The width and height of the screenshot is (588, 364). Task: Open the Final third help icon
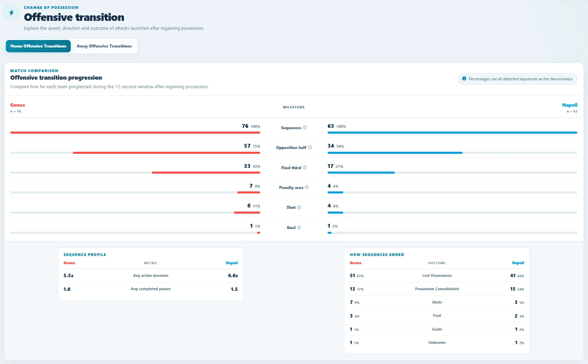tap(305, 167)
